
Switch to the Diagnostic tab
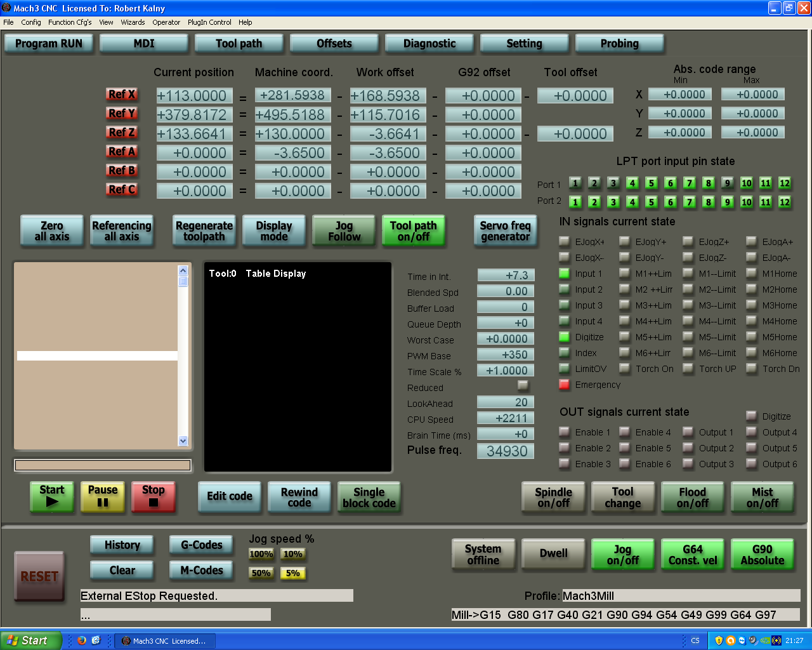(x=429, y=44)
